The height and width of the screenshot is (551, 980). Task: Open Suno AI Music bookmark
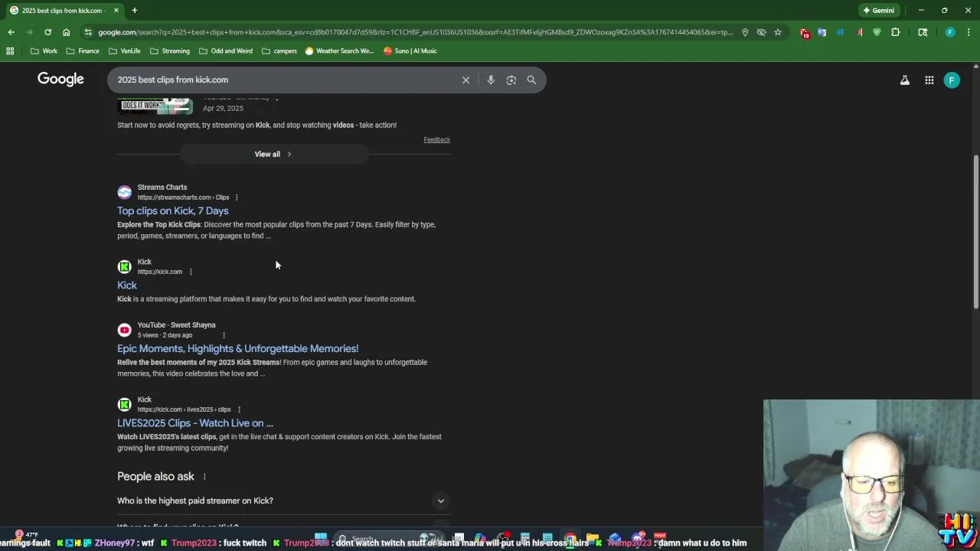pyautogui.click(x=410, y=51)
